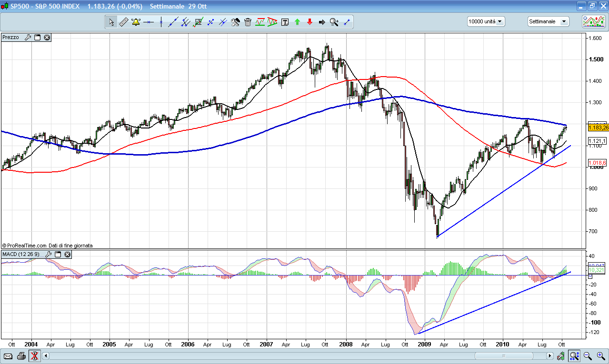Insert a red down arrow marker
This screenshot has height=364, width=609.
point(309,22)
